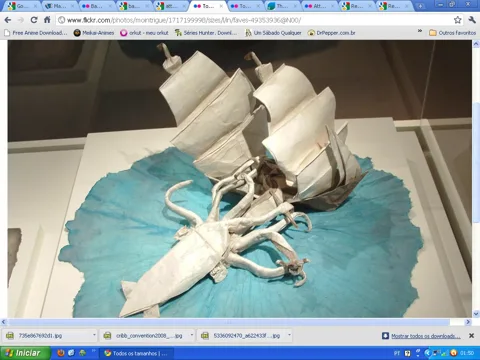Switch to the Ba... tab with Flickr icon
480x360 pixels.
pos(97,6)
